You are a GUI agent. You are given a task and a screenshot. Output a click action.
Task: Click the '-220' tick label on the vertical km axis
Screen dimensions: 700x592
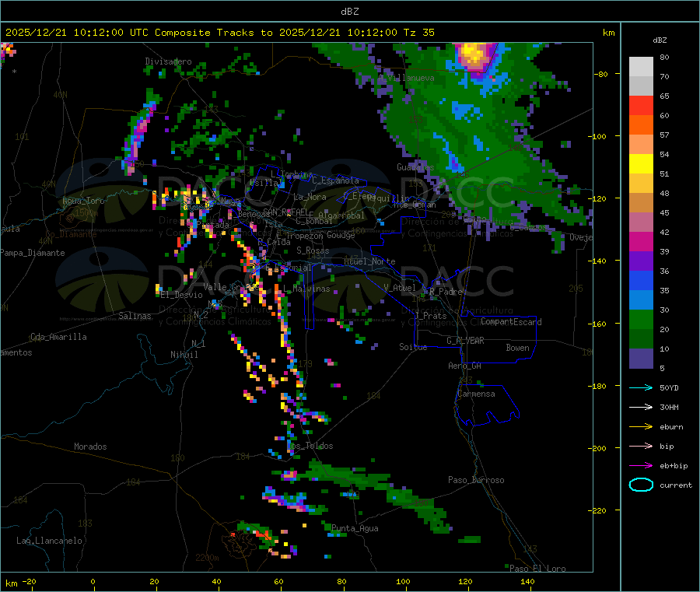point(598,511)
